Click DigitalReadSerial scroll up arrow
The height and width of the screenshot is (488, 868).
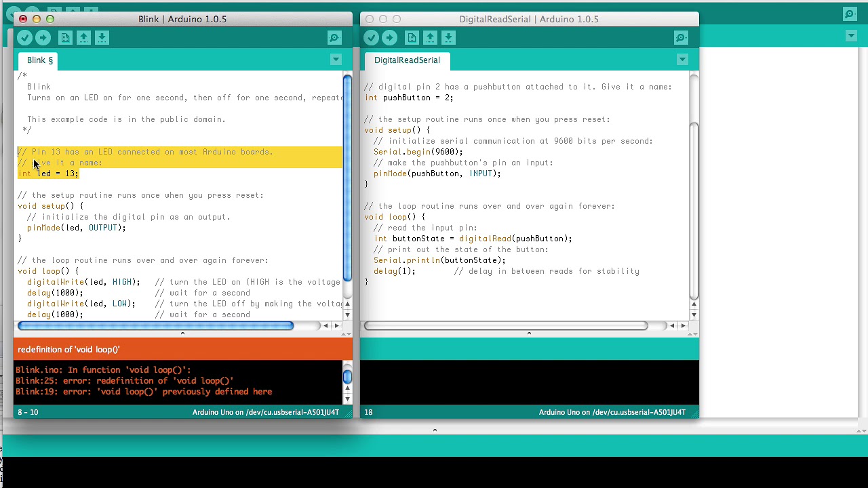click(x=694, y=304)
